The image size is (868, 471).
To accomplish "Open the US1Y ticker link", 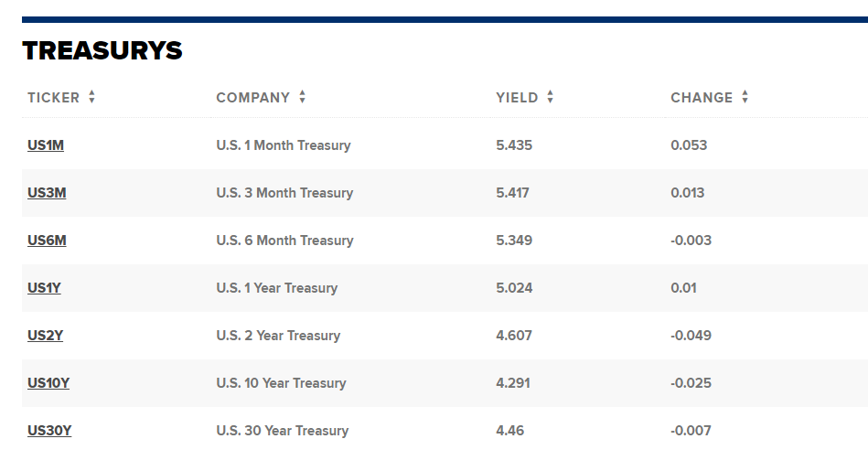I will pyautogui.click(x=44, y=288).
